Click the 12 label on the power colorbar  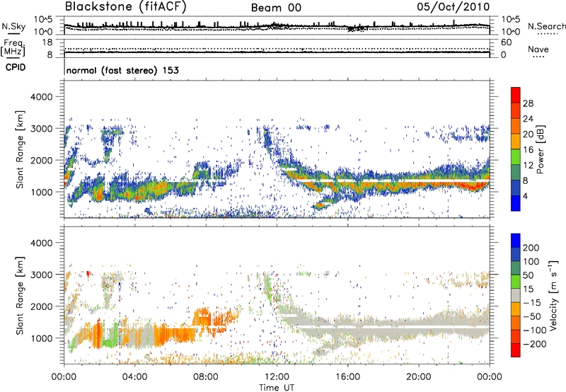coord(528,166)
